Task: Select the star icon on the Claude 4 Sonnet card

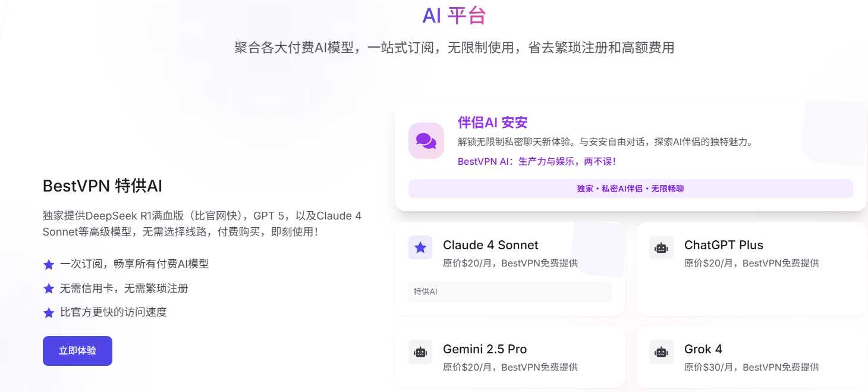Action: point(420,247)
